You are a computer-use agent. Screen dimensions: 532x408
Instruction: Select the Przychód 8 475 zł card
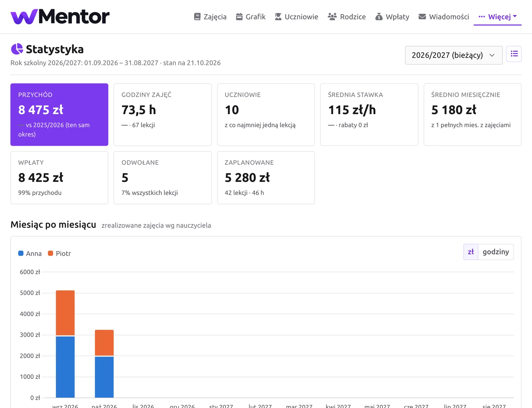click(59, 114)
